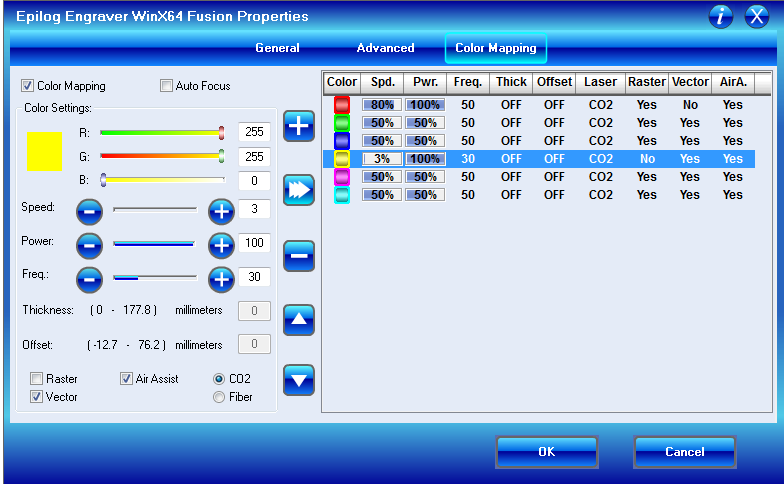Enable the Auto Focus checkbox
The width and height of the screenshot is (784, 484).
point(166,86)
